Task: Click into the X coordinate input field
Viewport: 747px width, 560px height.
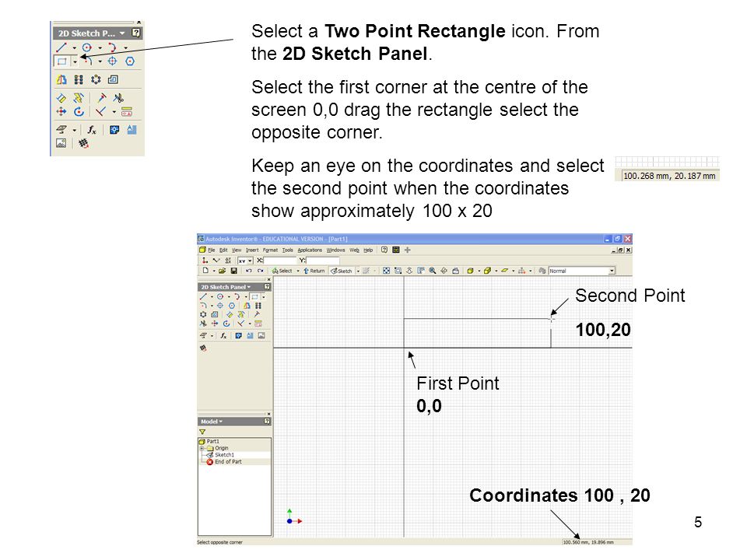Action: (280, 261)
